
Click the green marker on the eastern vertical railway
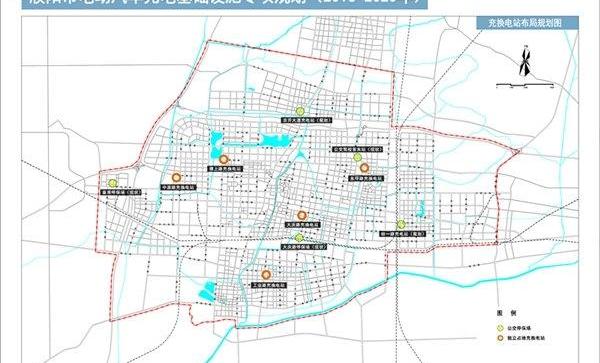coord(401,224)
